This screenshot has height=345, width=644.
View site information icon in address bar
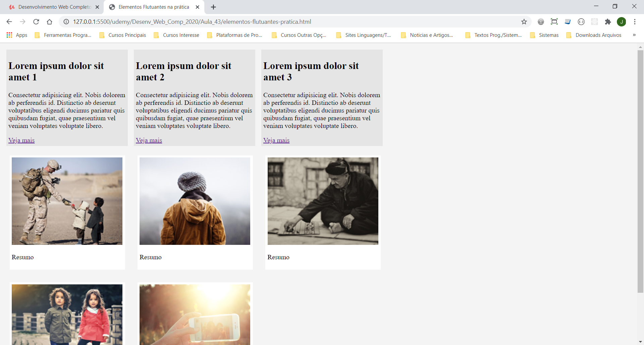[66, 22]
